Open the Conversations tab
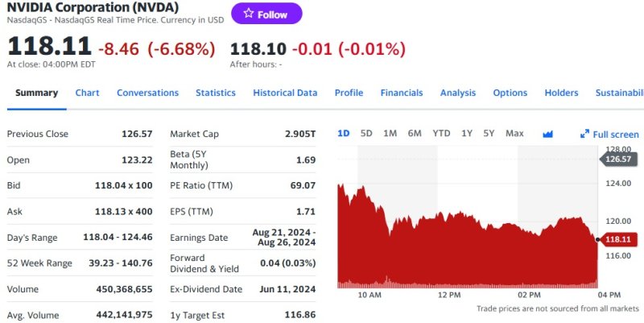Viewport: 644px width, 323px height. tap(147, 93)
